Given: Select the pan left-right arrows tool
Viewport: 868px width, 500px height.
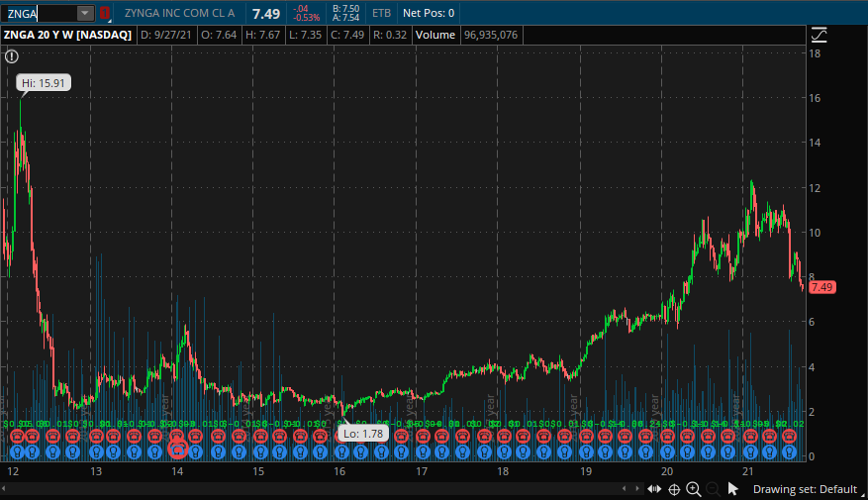Looking at the screenshot, I should click(654, 489).
